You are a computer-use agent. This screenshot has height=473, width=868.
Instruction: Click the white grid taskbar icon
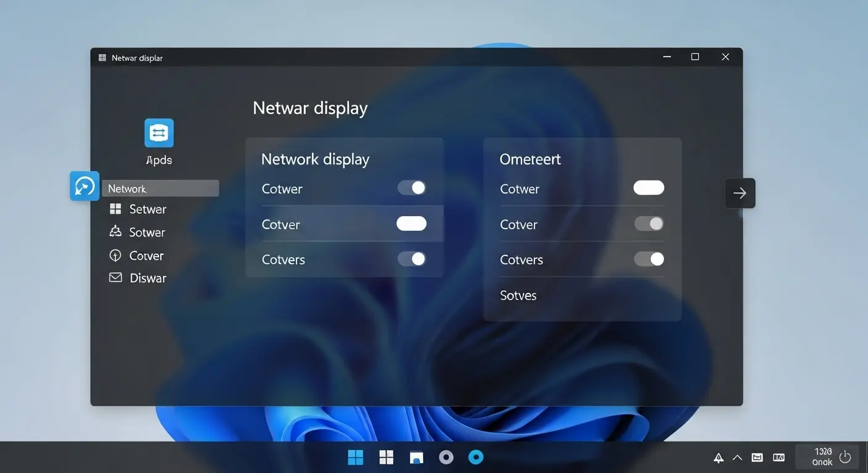pyautogui.click(x=387, y=457)
